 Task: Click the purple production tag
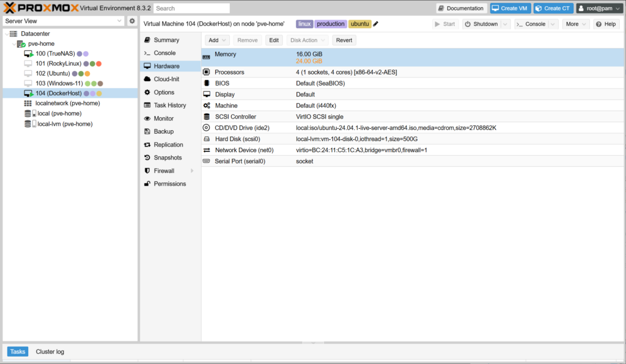[331, 24]
